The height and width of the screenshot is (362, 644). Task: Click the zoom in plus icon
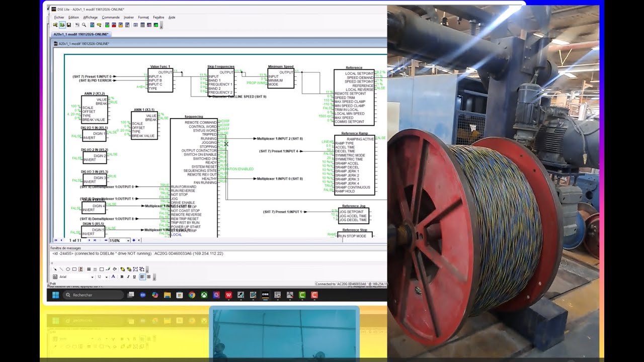[134, 240]
